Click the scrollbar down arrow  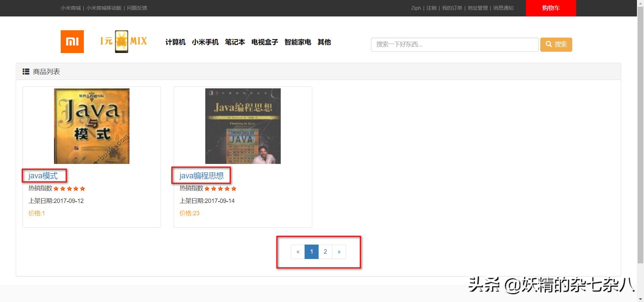[640, 299]
